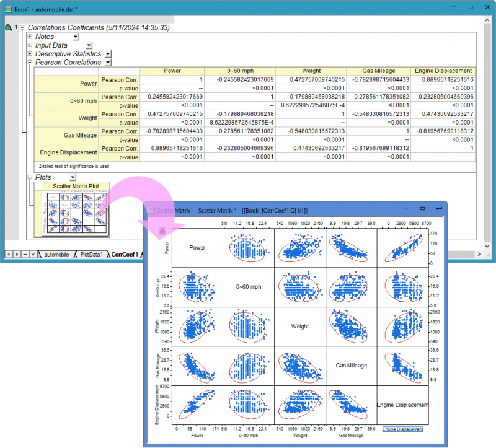496x448 pixels.
Task: Expand the Notes section
Action: tap(30, 37)
